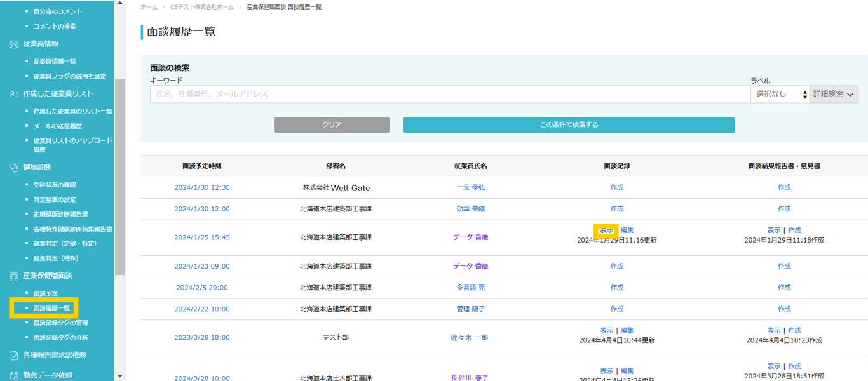Open interview time 2023/3/28 18:00

pos(202,338)
